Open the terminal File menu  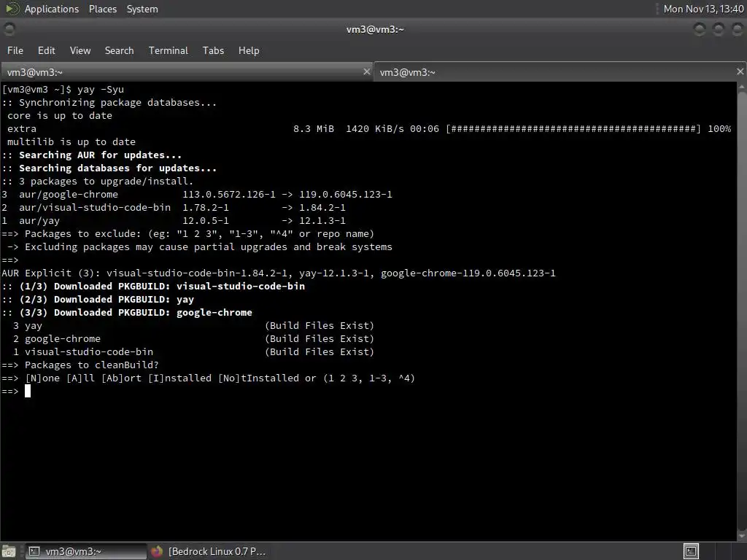coord(15,50)
